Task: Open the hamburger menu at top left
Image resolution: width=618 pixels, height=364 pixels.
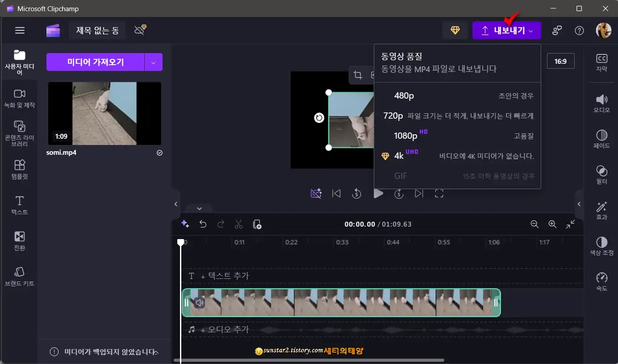Action: point(20,30)
